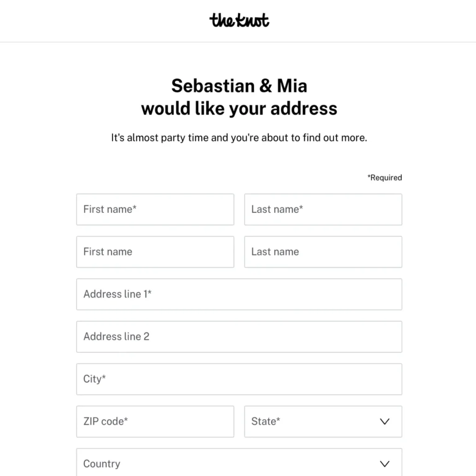Click the Country dropdown chevron arrow
This screenshot has height=476, width=476.
384,464
